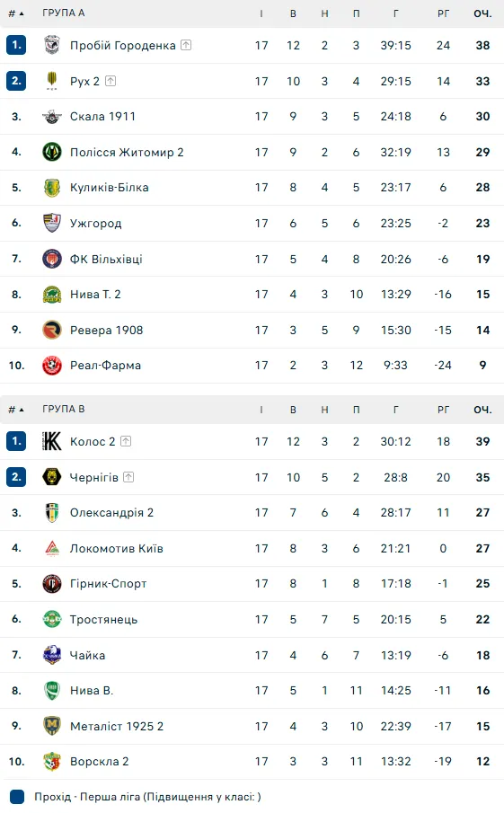Click the Чернігів club emblem
Viewport: 504px width, 813px height.
(x=52, y=477)
